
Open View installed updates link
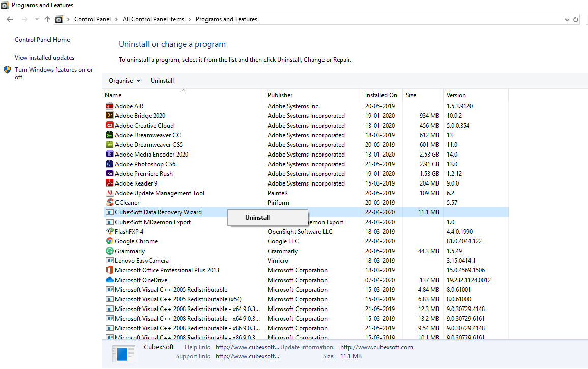45,58
